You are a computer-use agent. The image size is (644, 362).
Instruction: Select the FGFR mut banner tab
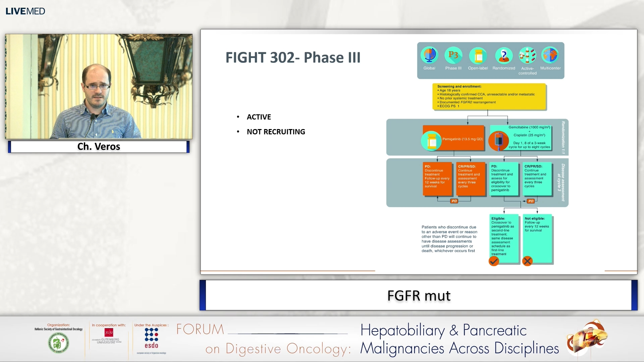419,296
